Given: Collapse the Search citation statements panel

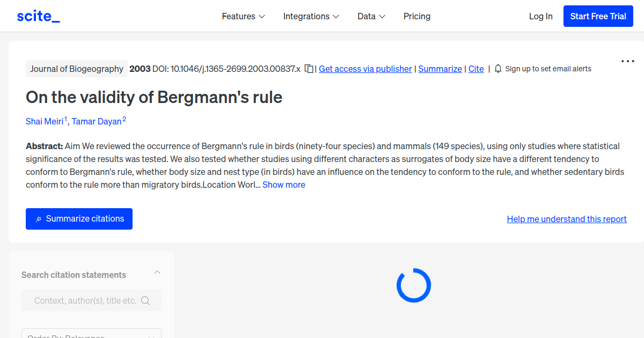Looking at the screenshot, I should coord(157,272).
